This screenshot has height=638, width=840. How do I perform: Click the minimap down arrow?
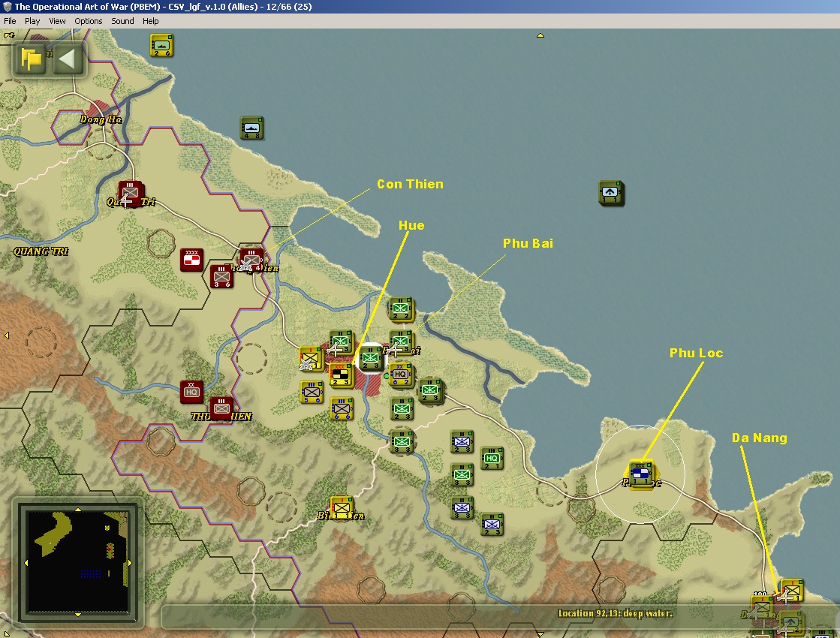[x=78, y=615]
